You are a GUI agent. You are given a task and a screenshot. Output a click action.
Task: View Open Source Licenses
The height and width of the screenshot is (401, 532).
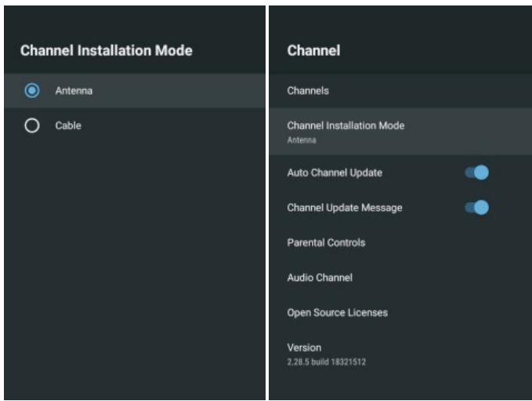coord(400,312)
